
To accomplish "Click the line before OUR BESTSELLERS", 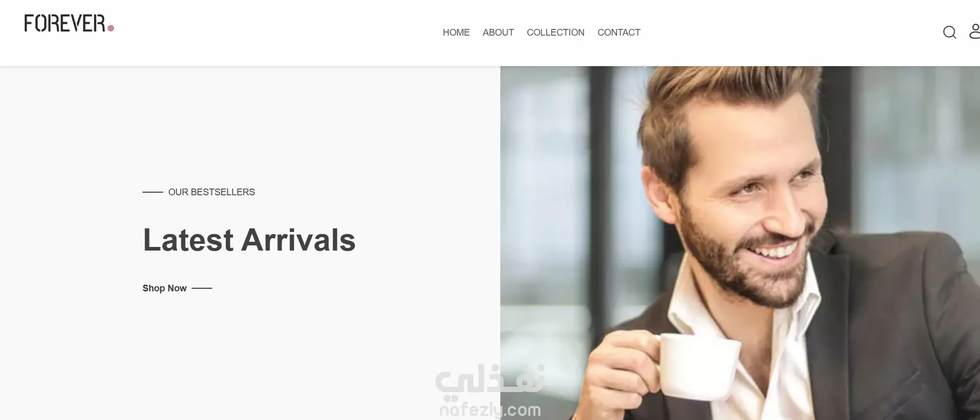I will (x=153, y=192).
